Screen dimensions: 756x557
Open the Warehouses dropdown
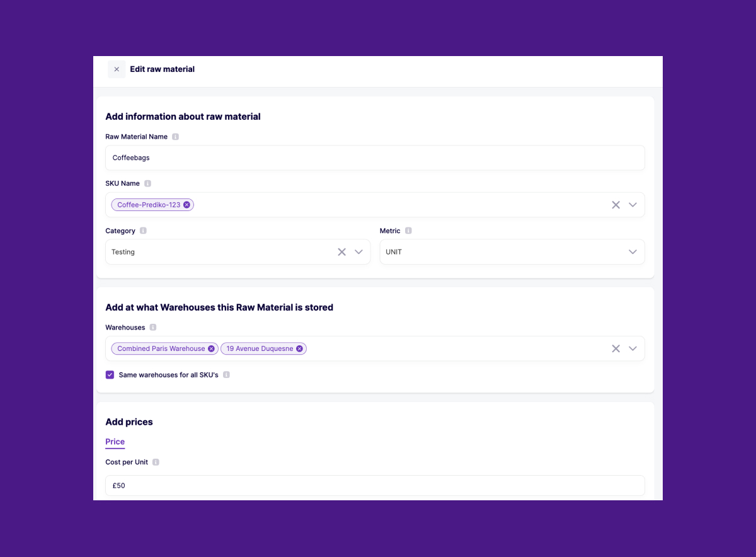(633, 348)
